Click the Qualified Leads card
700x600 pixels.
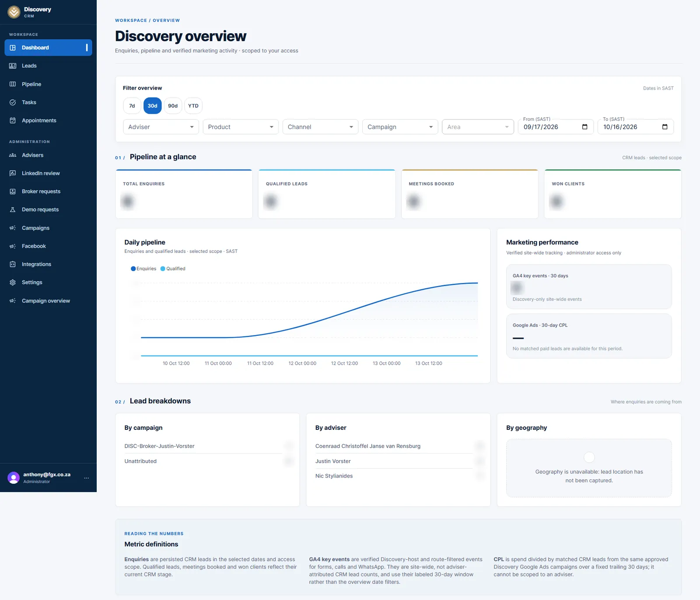tap(327, 194)
